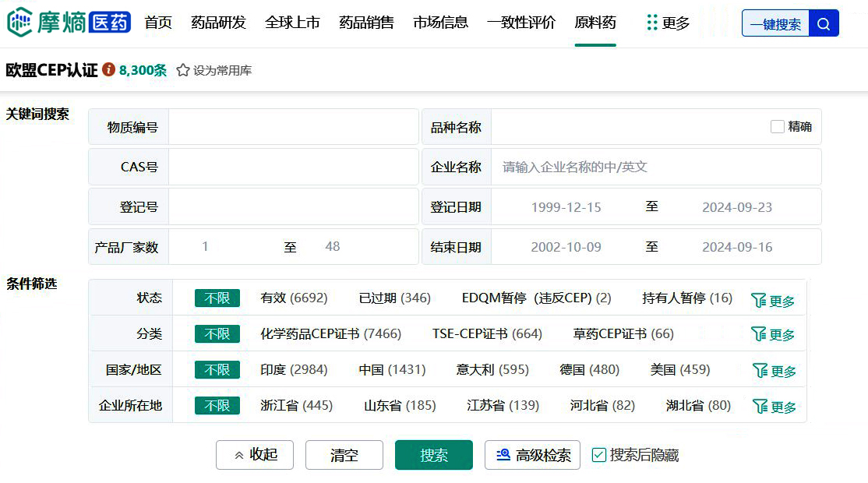868x483 pixels.
Task: Enable the 精确 checkbox
Action: [778, 127]
